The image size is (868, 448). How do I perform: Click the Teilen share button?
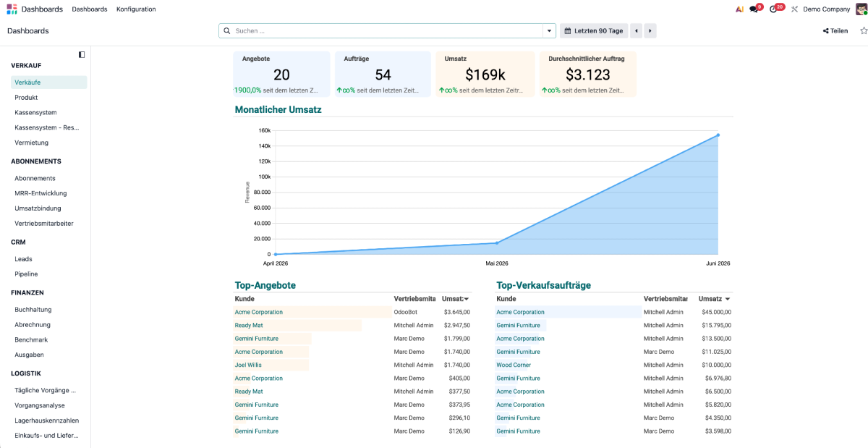tap(835, 31)
